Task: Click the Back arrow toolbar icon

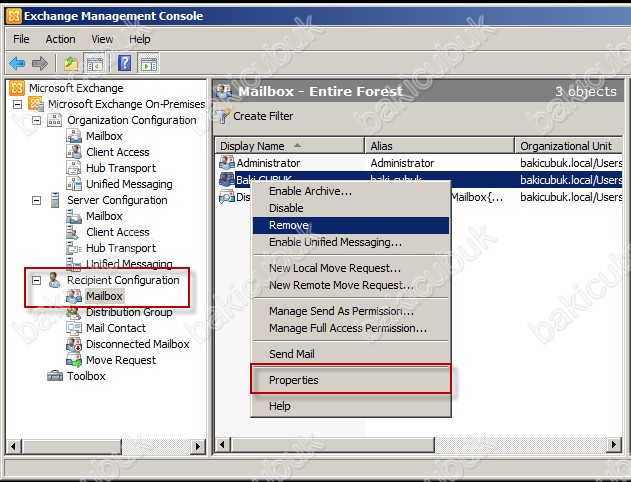Action: (x=17, y=63)
